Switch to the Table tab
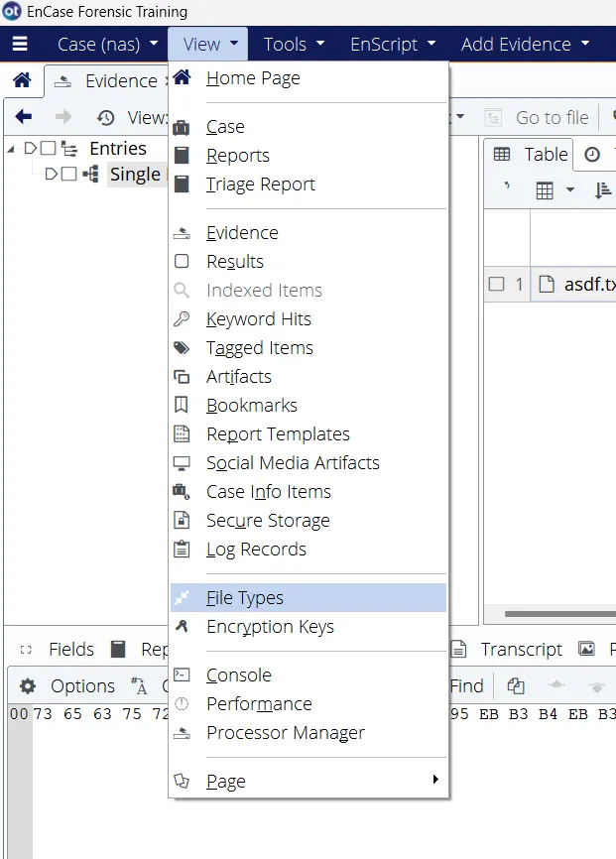This screenshot has width=616, height=859. (530, 155)
